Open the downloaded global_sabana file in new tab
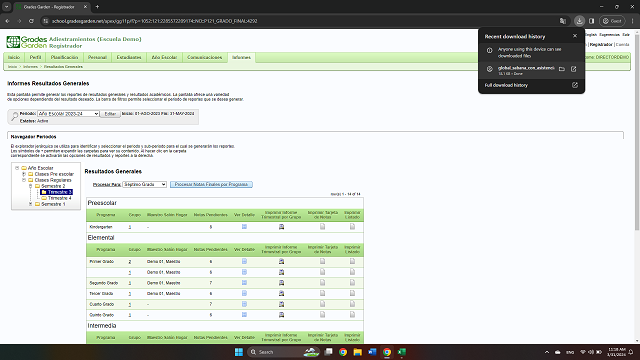 [573, 69]
